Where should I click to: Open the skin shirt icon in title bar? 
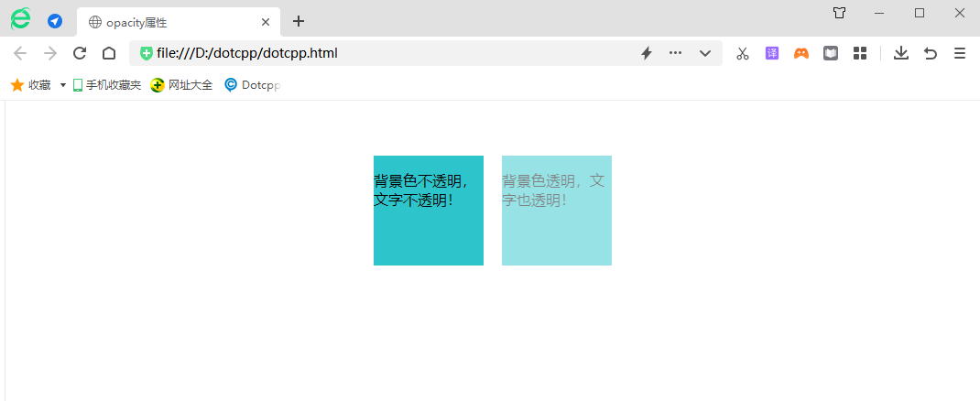pyautogui.click(x=839, y=13)
